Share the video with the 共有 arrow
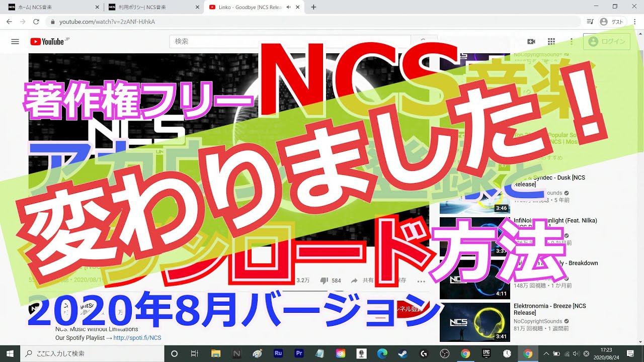This screenshot has height=362, width=644. (362, 281)
